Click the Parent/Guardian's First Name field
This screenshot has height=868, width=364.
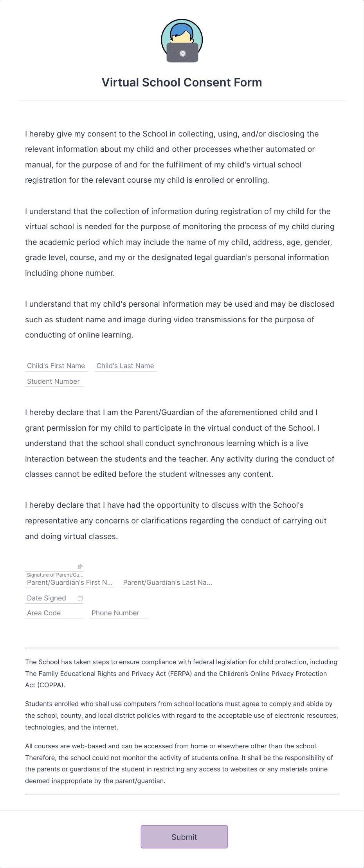pos(70,582)
